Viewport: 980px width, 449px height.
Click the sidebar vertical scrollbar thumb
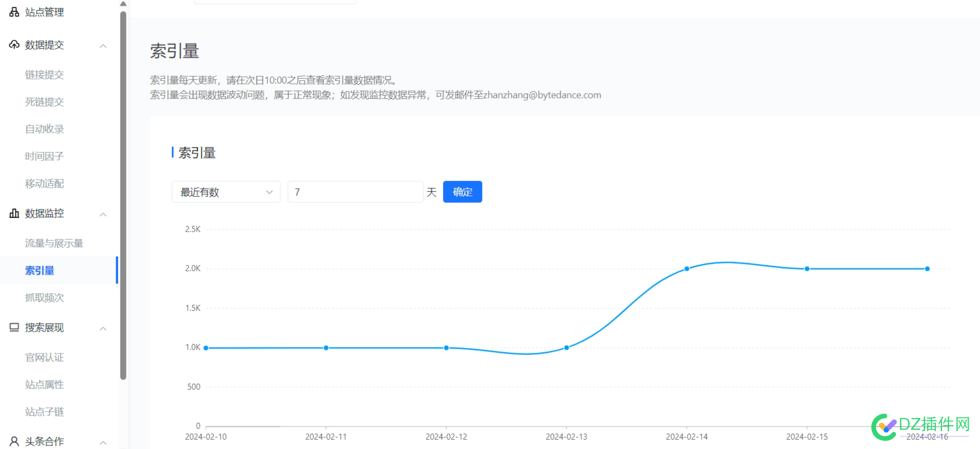123,196
